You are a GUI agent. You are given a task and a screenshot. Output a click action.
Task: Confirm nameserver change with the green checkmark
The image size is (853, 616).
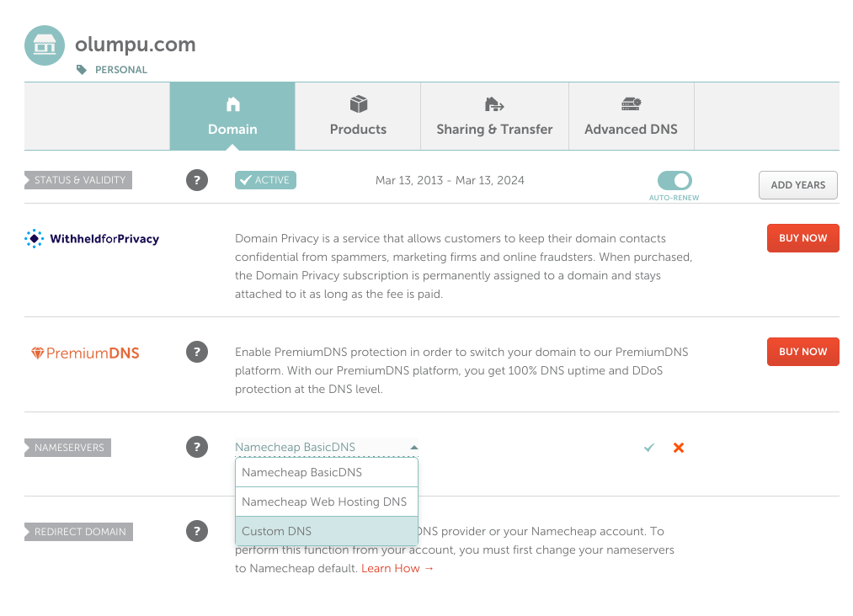coord(648,447)
